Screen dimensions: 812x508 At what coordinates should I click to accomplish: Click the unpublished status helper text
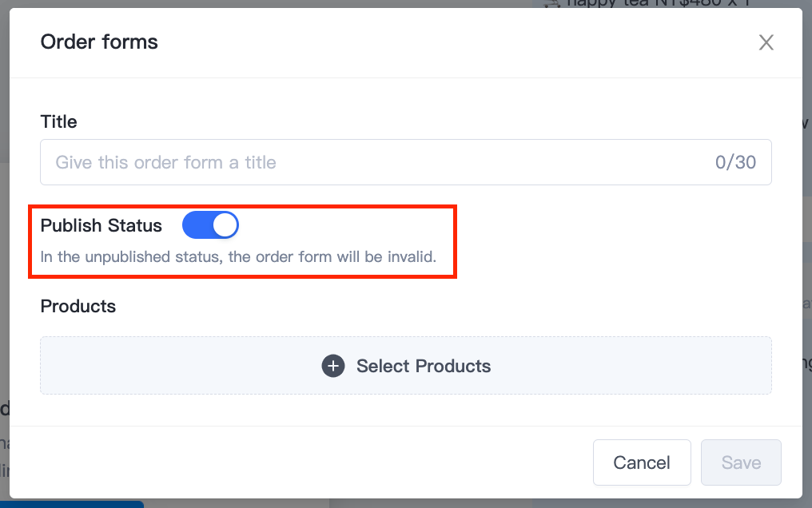pos(238,256)
